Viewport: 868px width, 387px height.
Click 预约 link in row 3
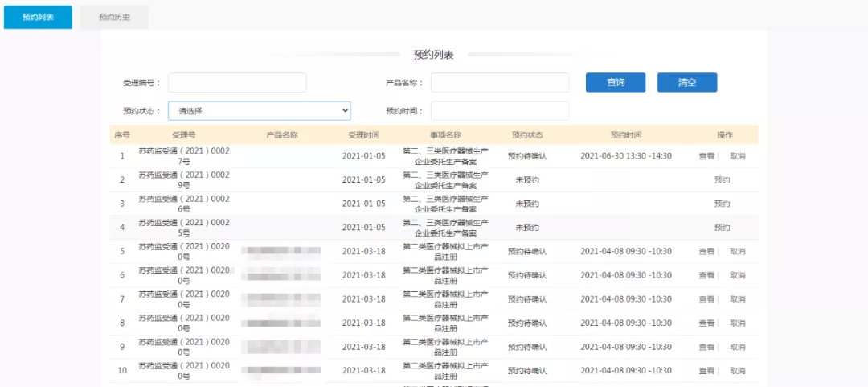pyautogui.click(x=722, y=204)
